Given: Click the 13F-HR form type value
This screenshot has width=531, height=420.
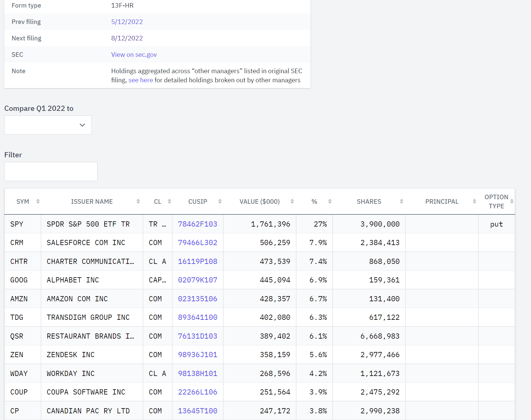Looking at the screenshot, I should coord(122,5).
